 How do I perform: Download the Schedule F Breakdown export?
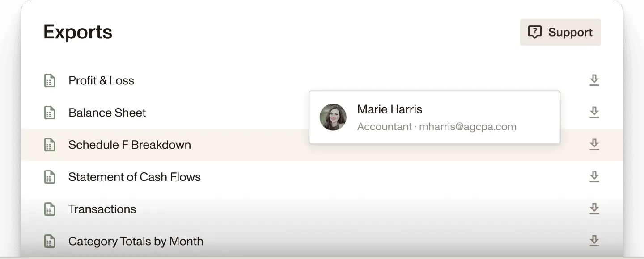pos(594,145)
